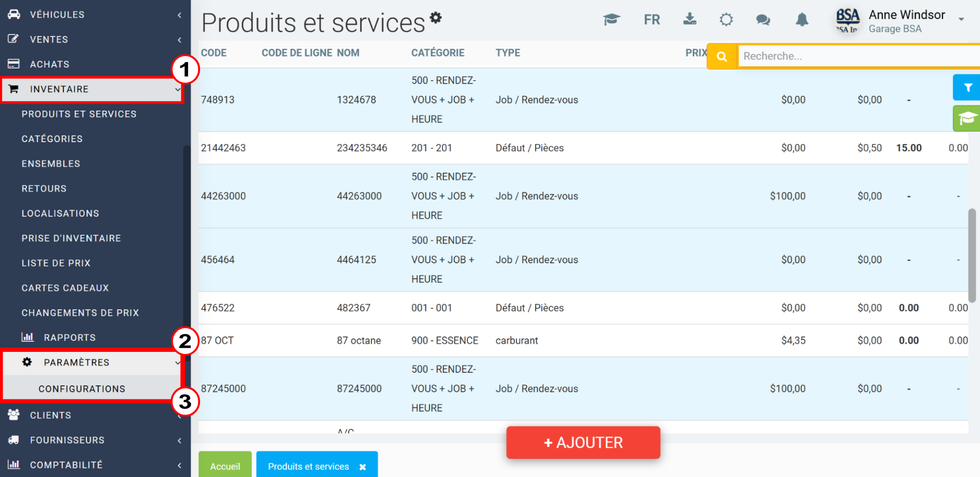Image resolution: width=980 pixels, height=477 pixels.
Task: Select row with code 476522
Action: point(584,308)
